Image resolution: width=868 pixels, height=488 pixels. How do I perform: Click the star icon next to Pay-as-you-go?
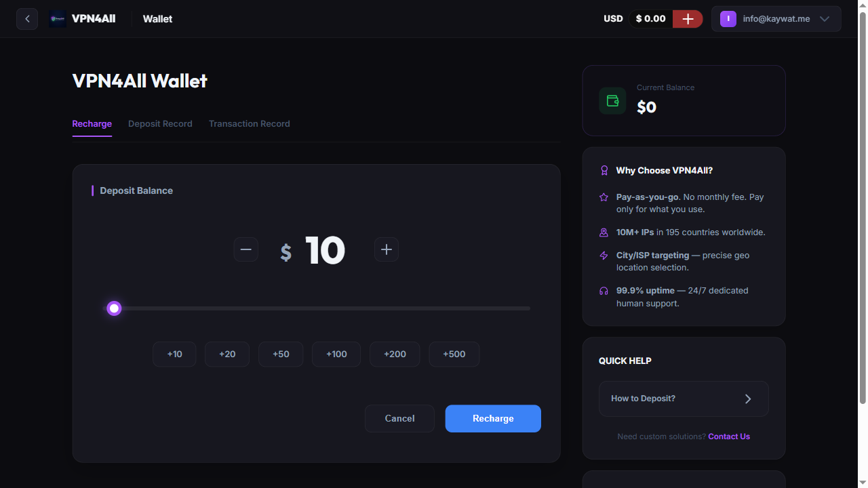coord(604,197)
